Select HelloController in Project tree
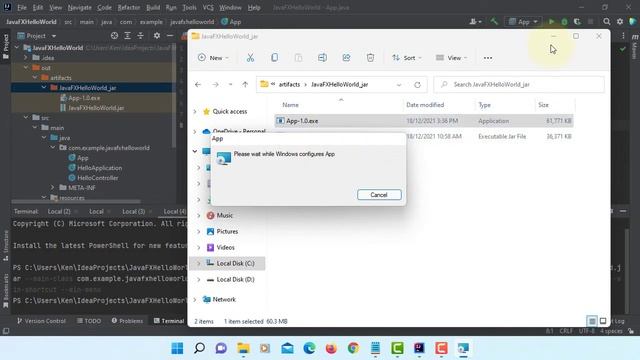This screenshot has height=360, width=640. pyautogui.click(x=98, y=178)
